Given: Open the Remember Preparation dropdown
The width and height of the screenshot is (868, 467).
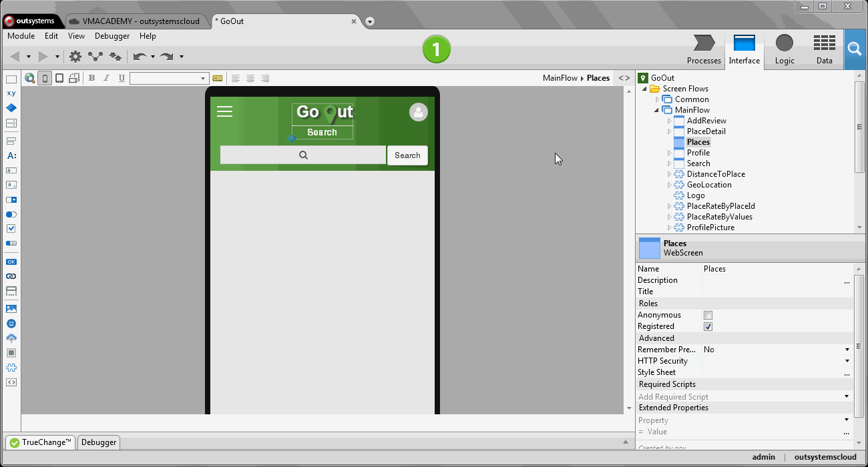Looking at the screenshot, I should tap(847, 350).
